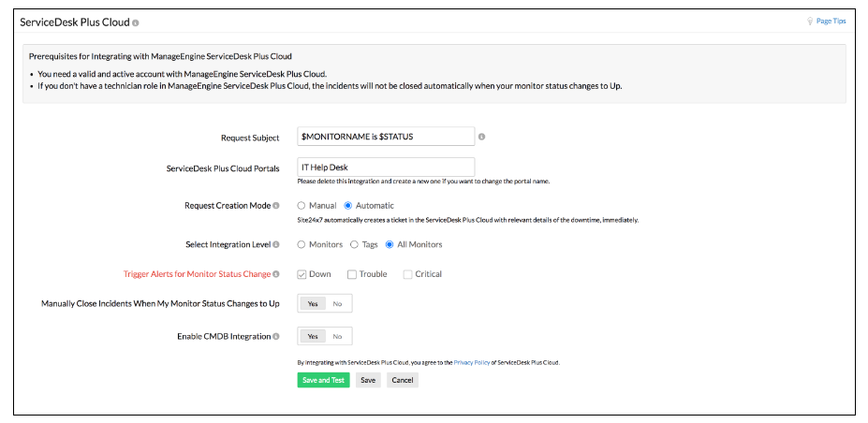Click the 'Please delete this integration' hint text
The image size is (868, 423).
click(x=423, y=182)
